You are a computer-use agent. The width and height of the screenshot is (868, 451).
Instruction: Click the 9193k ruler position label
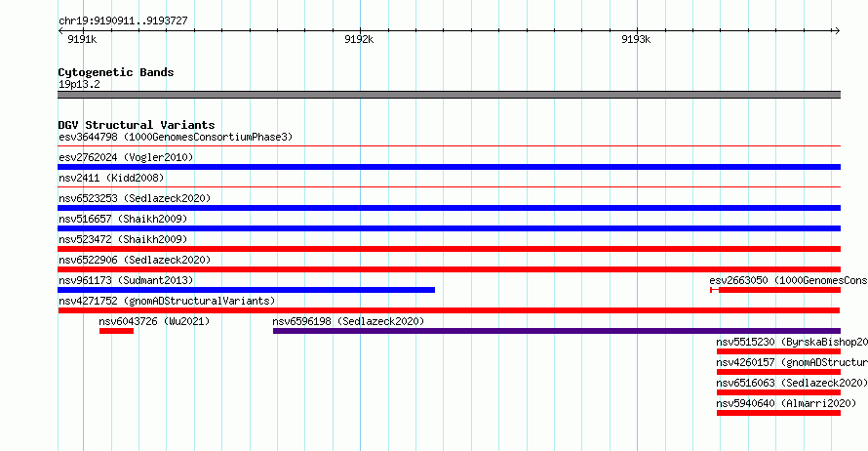pos(636,39)
